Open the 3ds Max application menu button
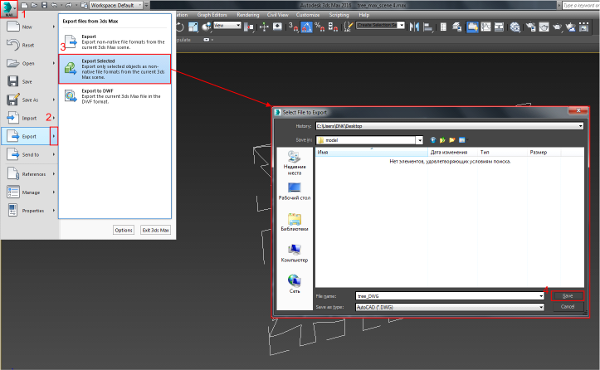 pos(8,8)
